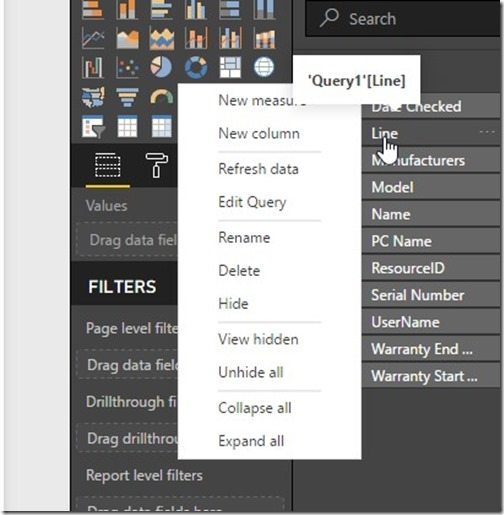This screenshot has width=504, height=515.
Task: Select the gauge visualization icon
Action: pos(162,96)
